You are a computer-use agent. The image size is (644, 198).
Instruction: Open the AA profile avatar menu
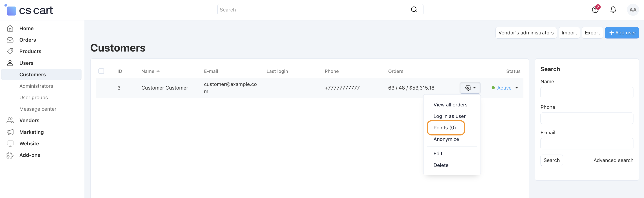pyautogui.click(x=633, y=10)
